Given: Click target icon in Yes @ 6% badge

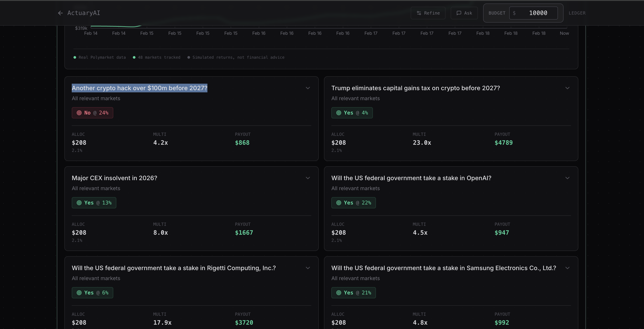Looking at the screenshot, I should [x=79, y=293].
